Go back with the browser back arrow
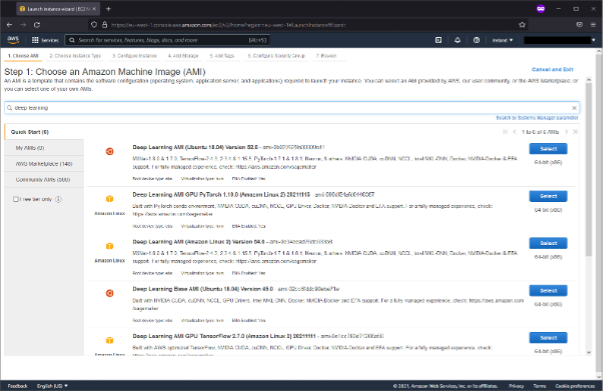This screenshot has height=392, width=604. pyautogui.click(x=10, y=25)
